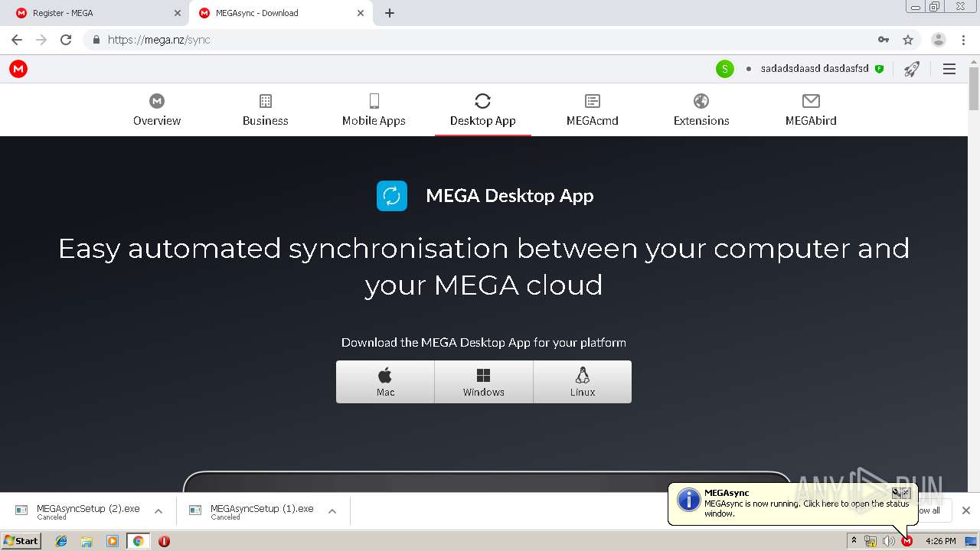Show desktop via the taskbar corner button
The width and height of the screenshot is (980, 551).
point(972,541)
